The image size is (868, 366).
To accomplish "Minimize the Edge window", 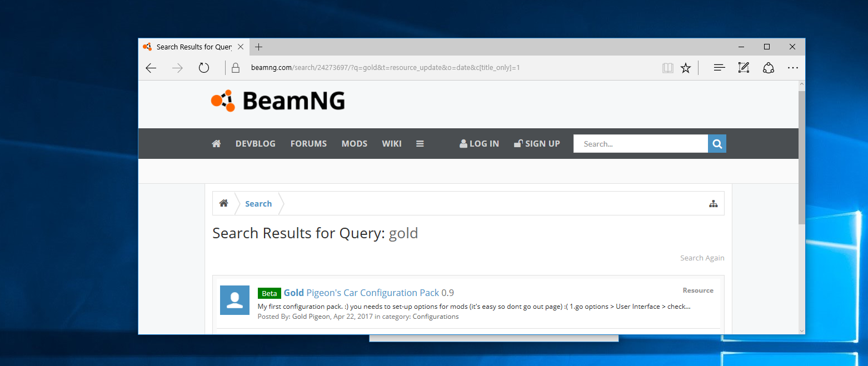I will point(741,47).
